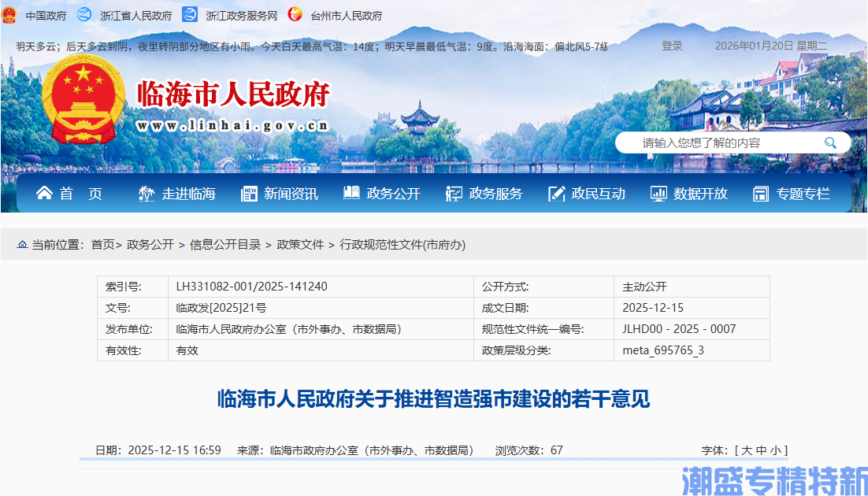Screen dimensions: 868x496
Task: Click the 走进临海 navigation icon
Action: click(145, 193)
